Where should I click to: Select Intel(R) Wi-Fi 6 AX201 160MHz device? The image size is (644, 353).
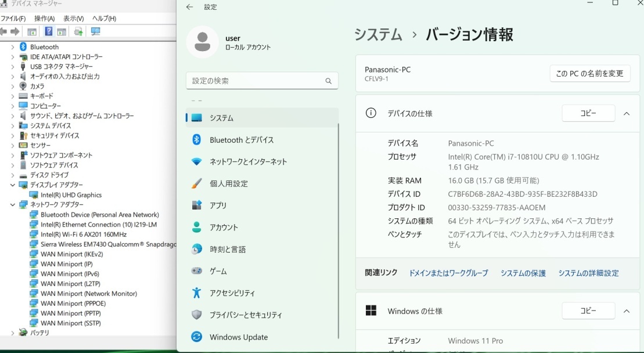84,235
